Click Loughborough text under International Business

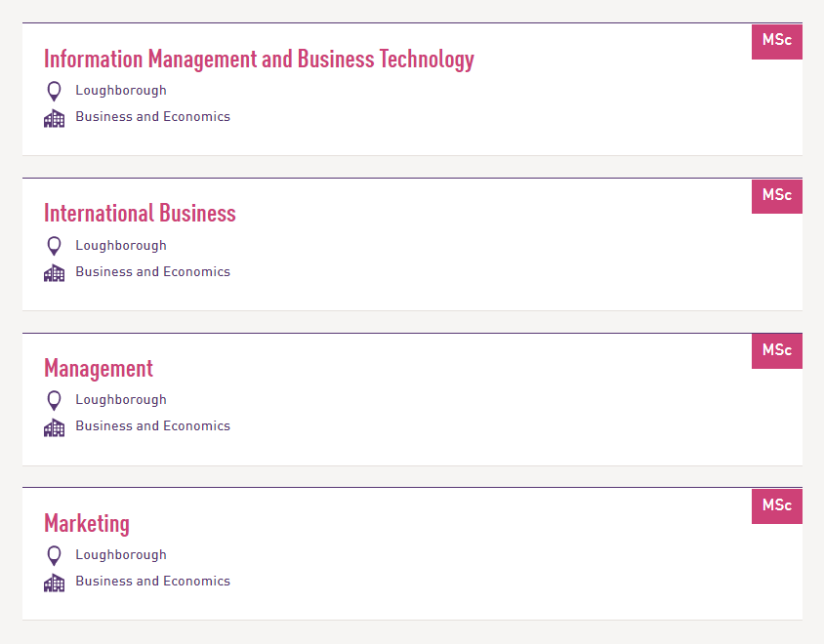tap(121, 246)
